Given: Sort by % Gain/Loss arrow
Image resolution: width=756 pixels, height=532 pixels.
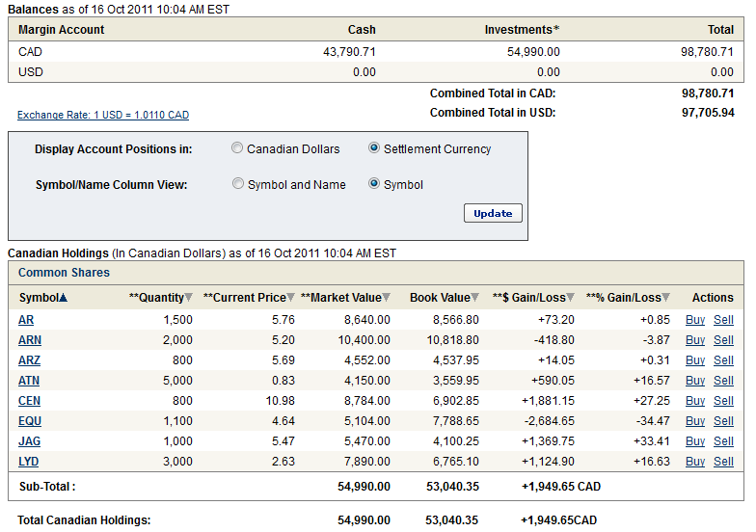Looking at the screenshot, I should 667,298.
